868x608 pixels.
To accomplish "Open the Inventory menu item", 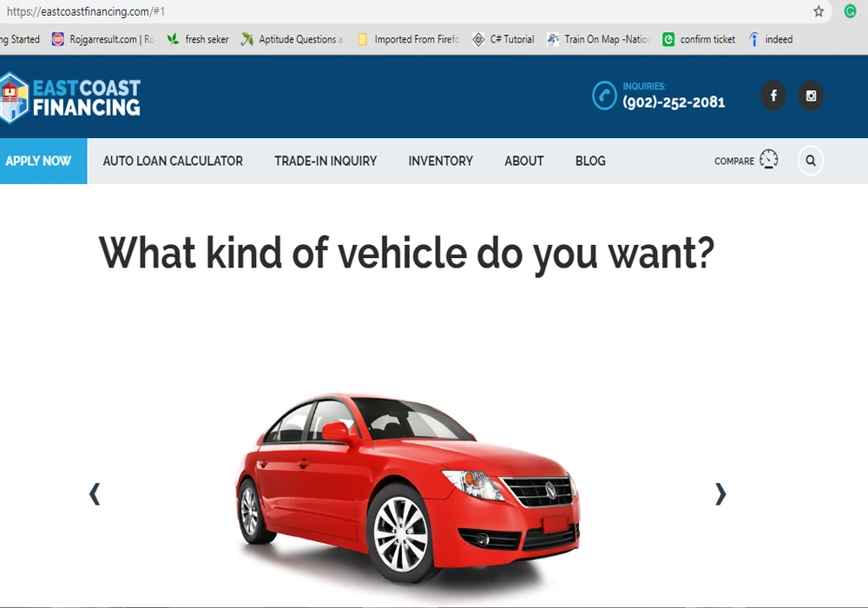I will point(440,161).
